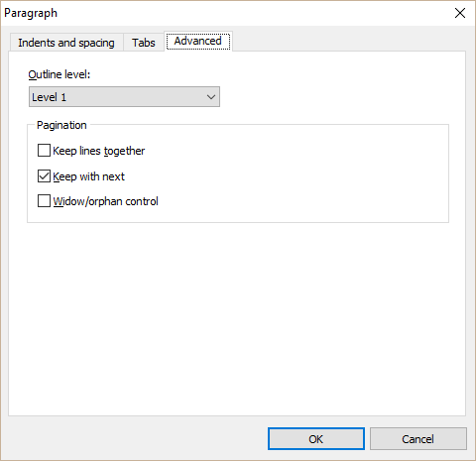Select the Advanced tab
This screenshot has height=461, width=476.
point(198,41)
